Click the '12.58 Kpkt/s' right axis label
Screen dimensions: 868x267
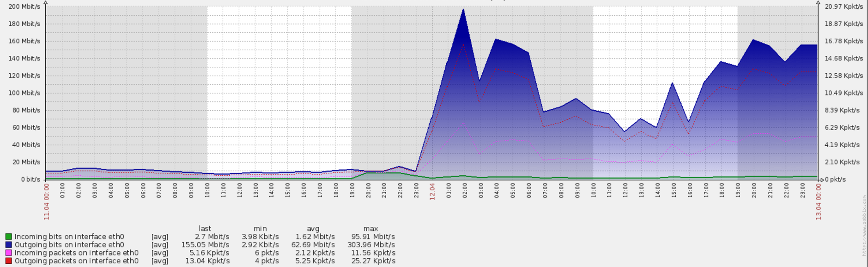(x=844, y=76)
